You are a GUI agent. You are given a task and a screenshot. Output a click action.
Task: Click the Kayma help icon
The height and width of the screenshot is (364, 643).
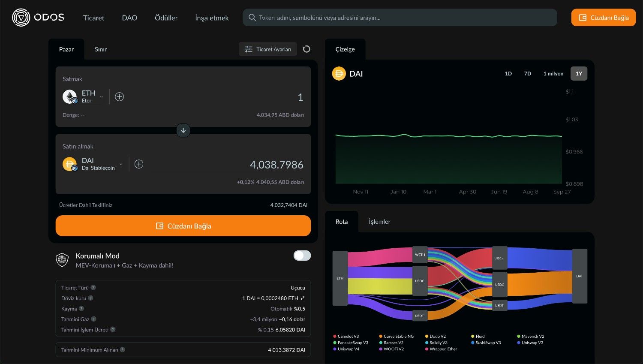(81, 309)
